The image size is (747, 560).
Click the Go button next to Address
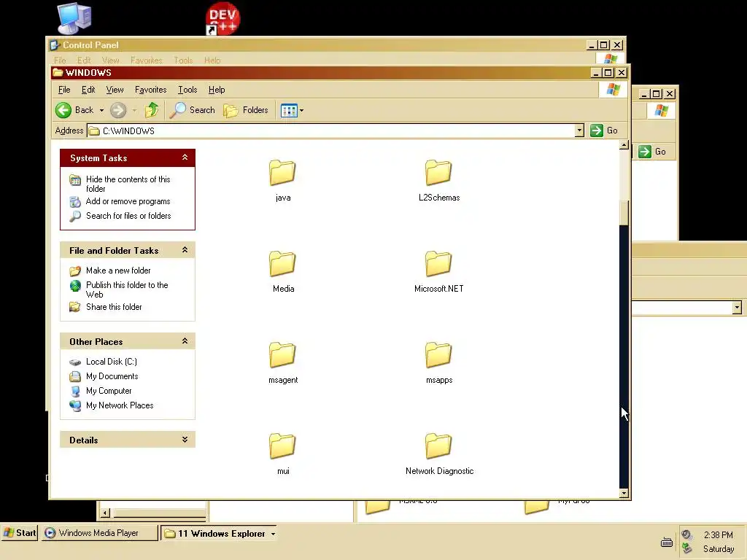[x=604, y=131]
